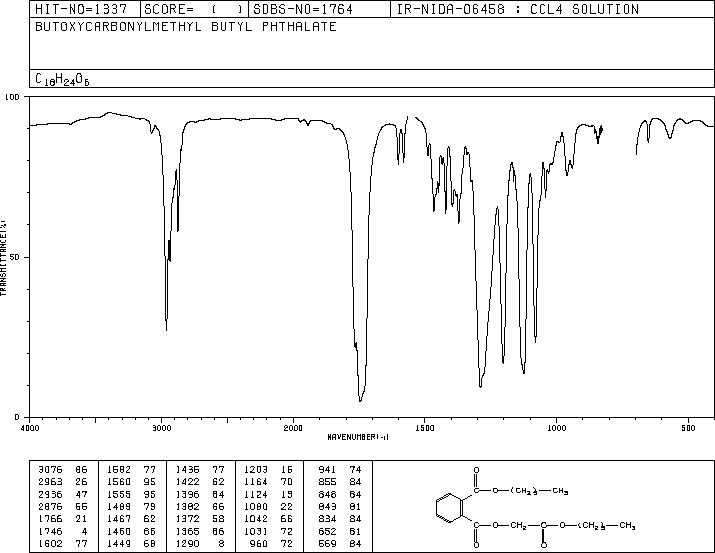Image resolution: width=715 pixels, height=553 pixels.
Task: Click the 4000 wavenumber axis tick label
Action: coord(30,428)
